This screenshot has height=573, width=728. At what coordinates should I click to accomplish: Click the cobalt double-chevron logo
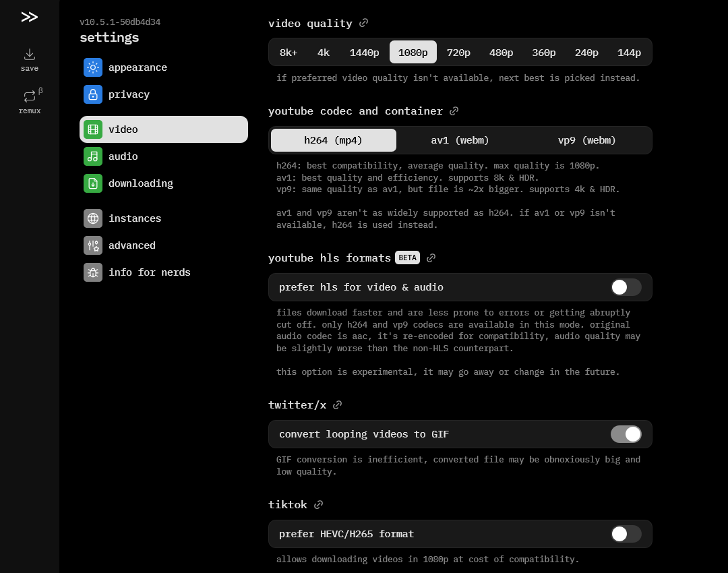point(29,17)
